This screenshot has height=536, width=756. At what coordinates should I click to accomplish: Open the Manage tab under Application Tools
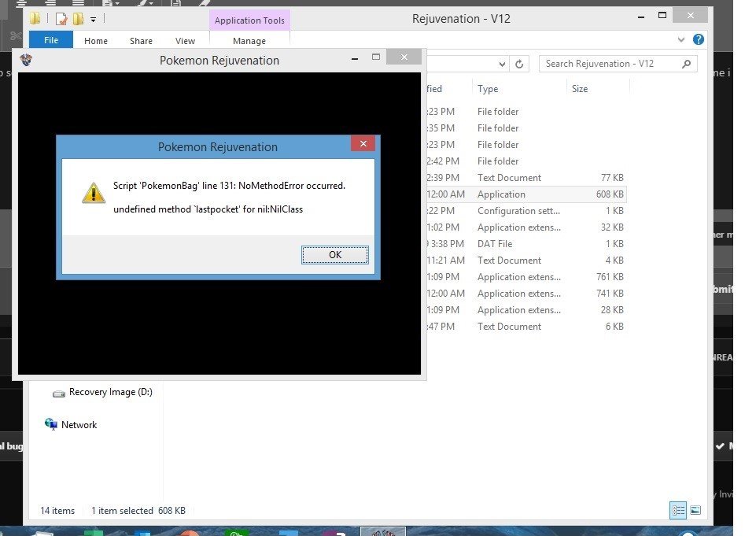pyautogui.click(x=249, y=41)
